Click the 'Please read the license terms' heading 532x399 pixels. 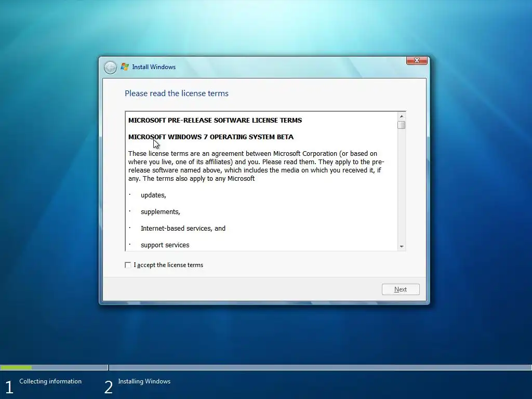[x=177, y=94]
